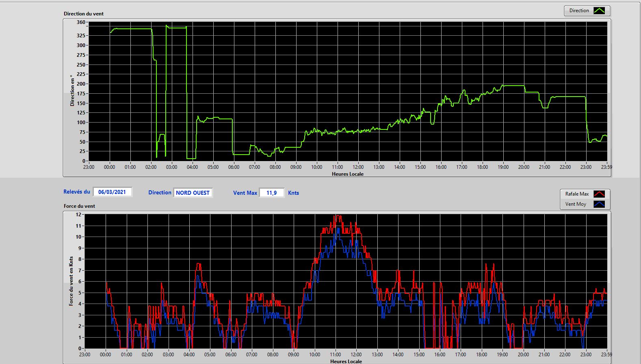Click the 8 tick on force axis
Image resolution: width=641 pixels, height=364 pixels.
pos(80,259)
